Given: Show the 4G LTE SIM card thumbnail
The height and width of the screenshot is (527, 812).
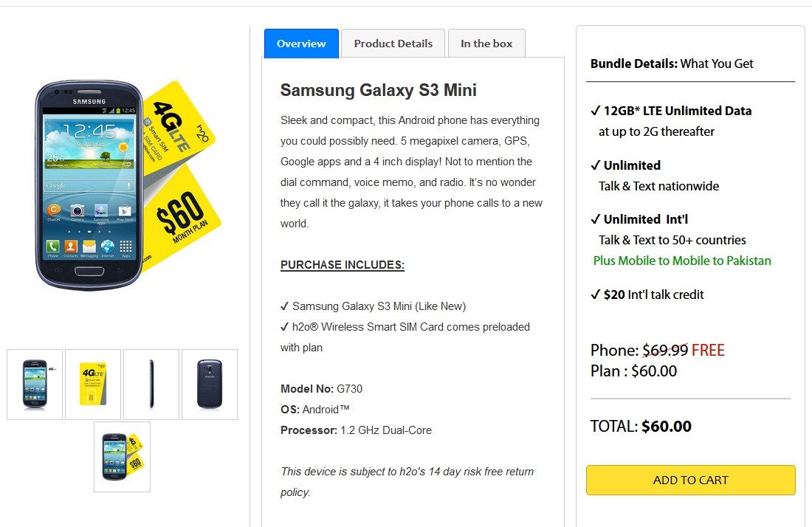Looking at the screenshot, I should (x=93, y=384).
